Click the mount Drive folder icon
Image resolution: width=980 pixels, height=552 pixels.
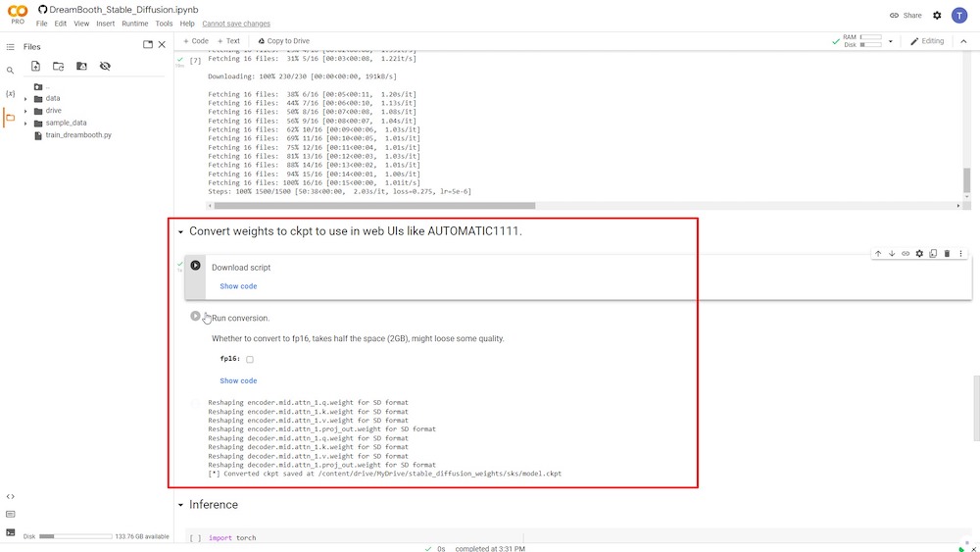[x=81, y=66]
